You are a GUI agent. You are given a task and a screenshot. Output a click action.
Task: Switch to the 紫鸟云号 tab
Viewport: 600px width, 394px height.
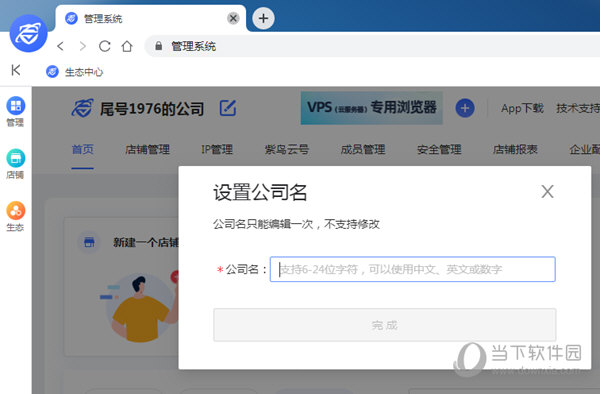coord(287,149)
